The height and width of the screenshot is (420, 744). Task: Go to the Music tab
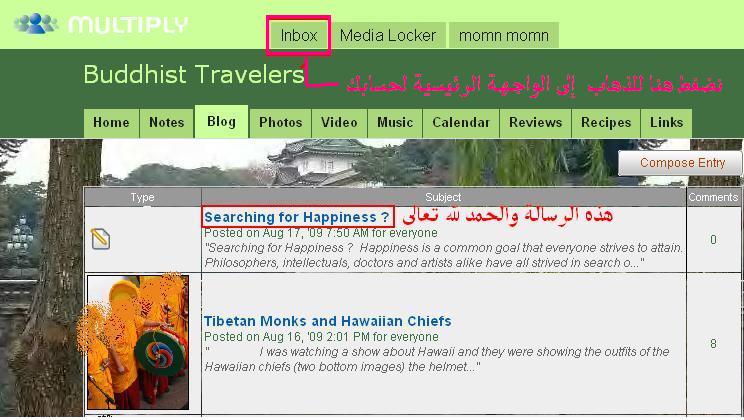click(x=395, y=123)
